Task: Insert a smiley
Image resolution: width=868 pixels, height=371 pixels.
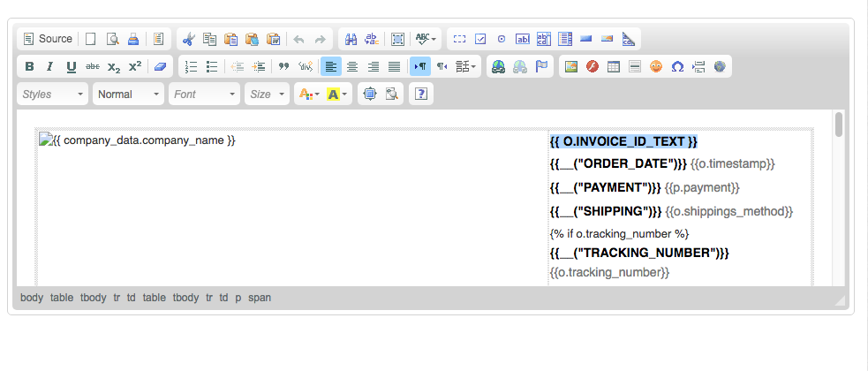Action: pos(656,66)
